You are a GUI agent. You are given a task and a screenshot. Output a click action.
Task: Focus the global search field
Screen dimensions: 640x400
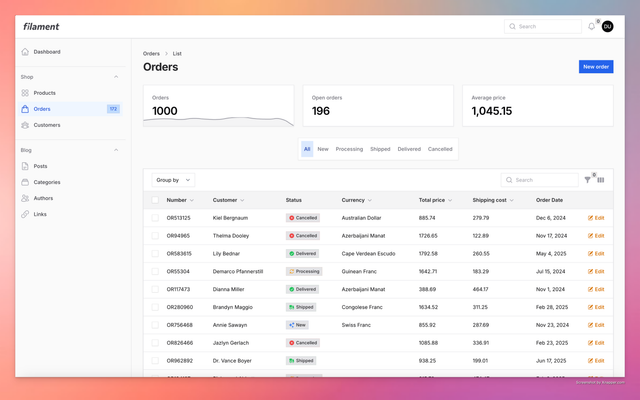pyautogui.click(x=543, y=27)
